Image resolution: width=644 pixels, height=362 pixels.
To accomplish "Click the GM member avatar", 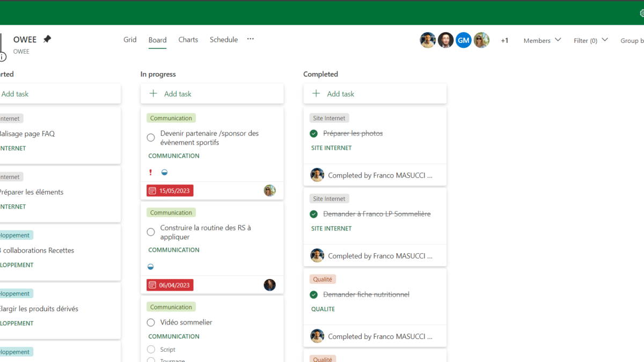I will tap(463, 40).
